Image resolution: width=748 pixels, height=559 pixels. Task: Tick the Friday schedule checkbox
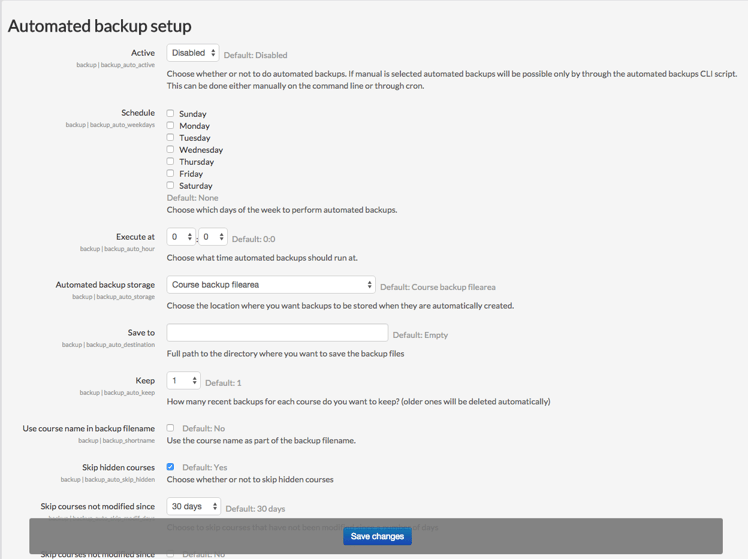tap(170, 173)
